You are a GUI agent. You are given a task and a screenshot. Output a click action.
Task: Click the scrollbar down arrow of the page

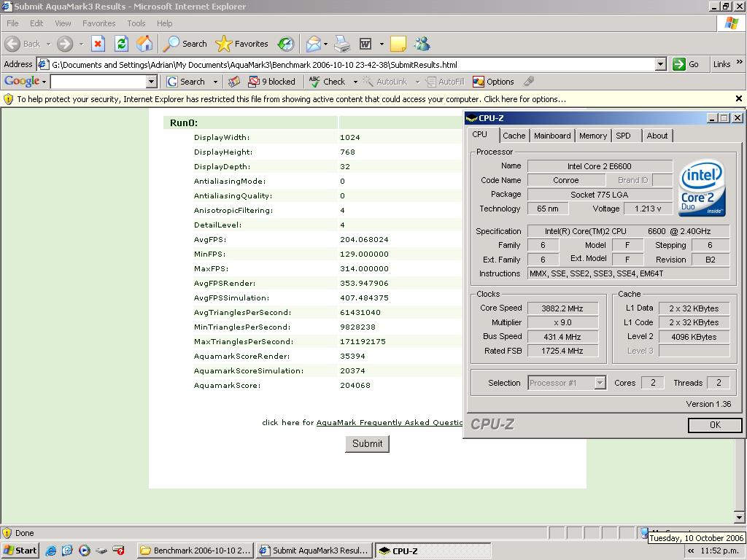click(x=740, y=517)
